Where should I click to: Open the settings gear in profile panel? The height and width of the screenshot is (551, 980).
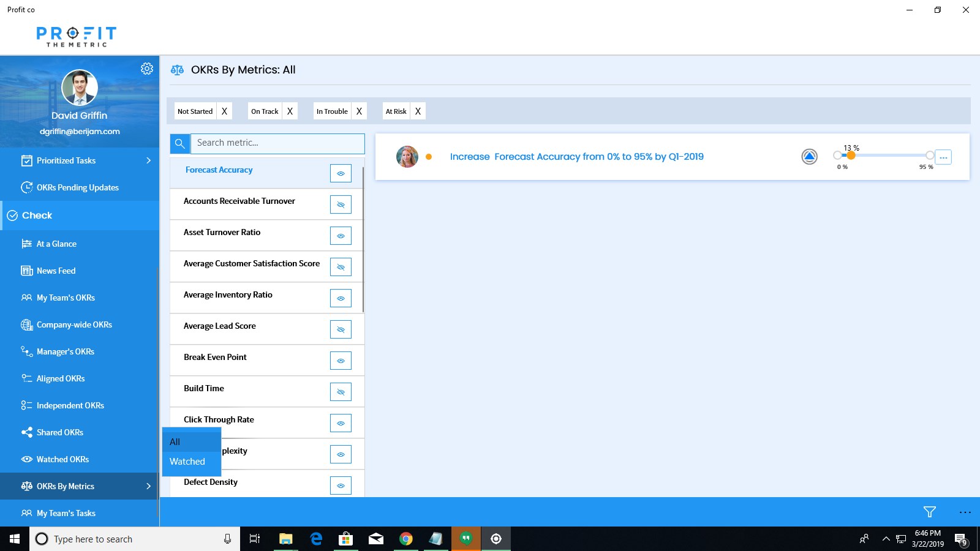[147, 69]
